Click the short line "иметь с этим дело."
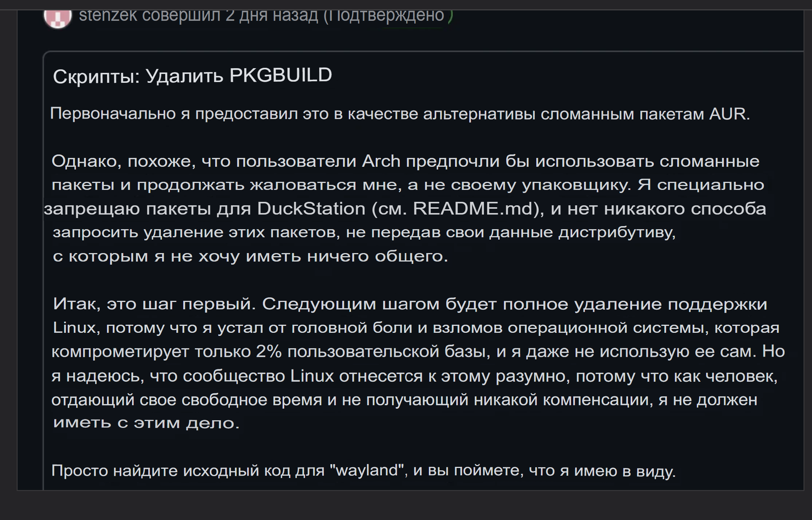 pyautogui.click(x=146, y=423)
